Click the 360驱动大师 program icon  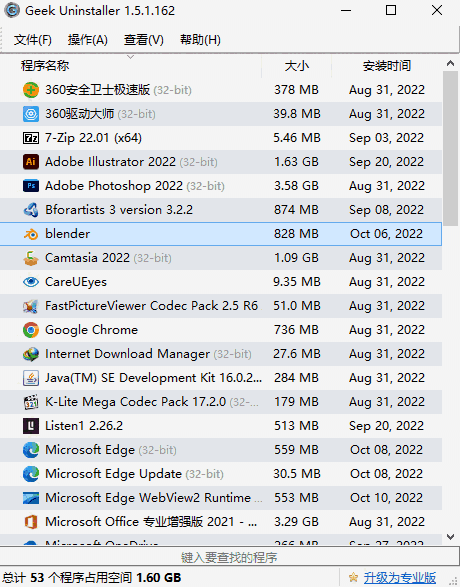point(31,114)
